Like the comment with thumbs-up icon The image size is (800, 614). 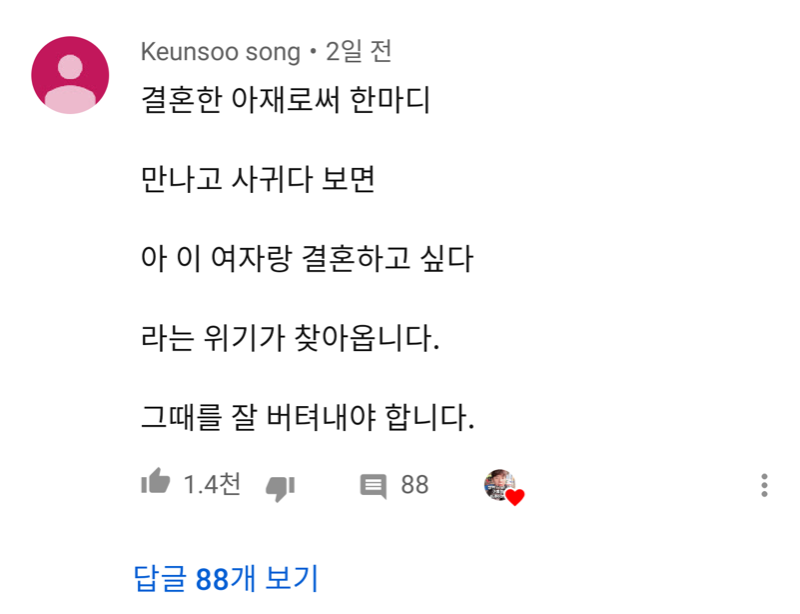pyautogui.click(x=155, y=484)
